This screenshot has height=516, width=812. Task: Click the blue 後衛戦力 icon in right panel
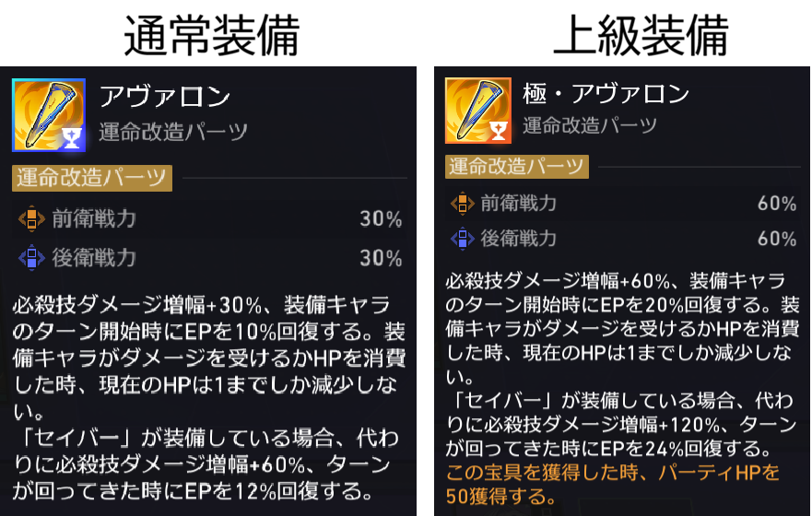pyautogui.click(x=463, y=239)
